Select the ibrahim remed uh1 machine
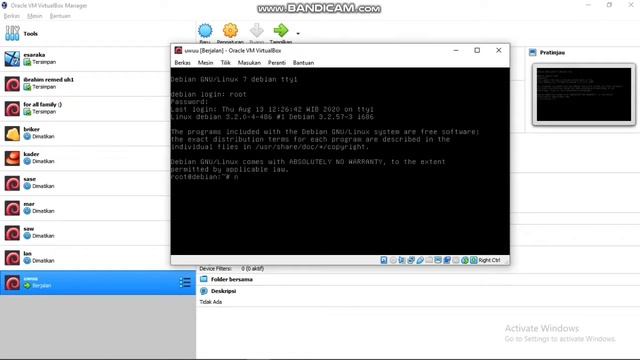 coord(98,83)
